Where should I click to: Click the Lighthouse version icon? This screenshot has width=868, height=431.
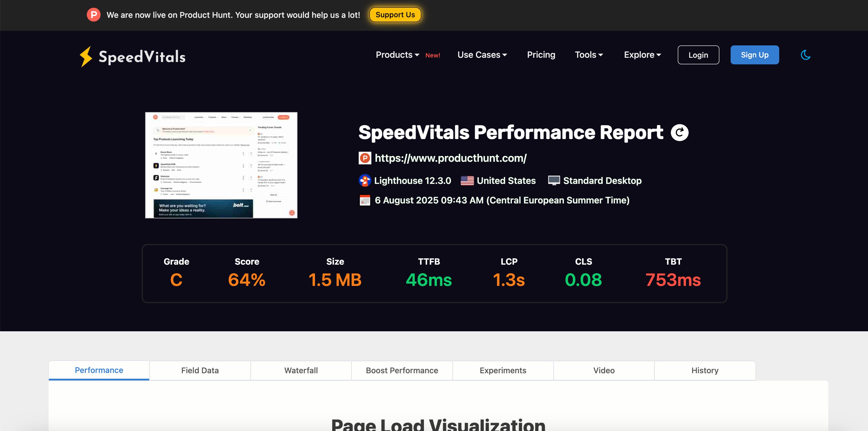coord(364,181)
